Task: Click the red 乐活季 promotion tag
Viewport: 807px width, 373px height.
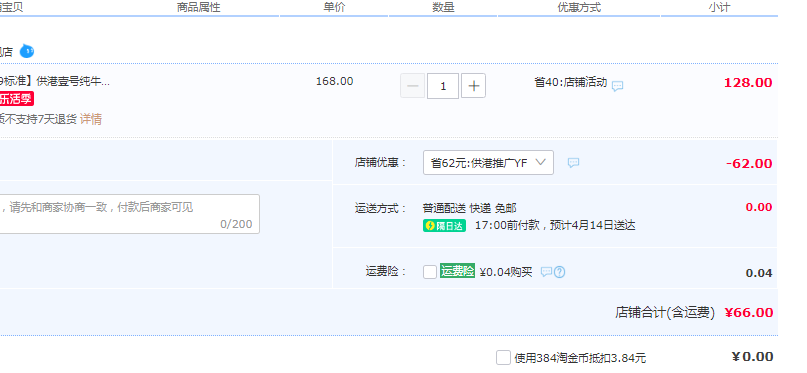Action: [x=16, y=99]
